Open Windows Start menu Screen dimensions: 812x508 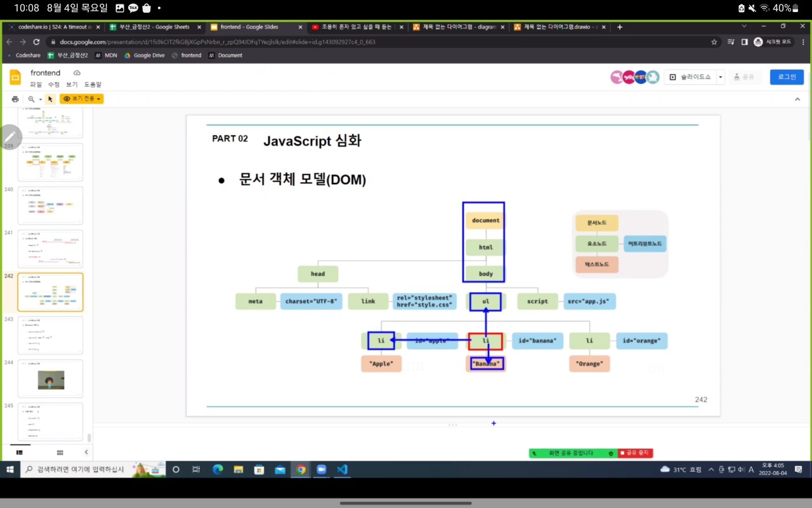10,469
